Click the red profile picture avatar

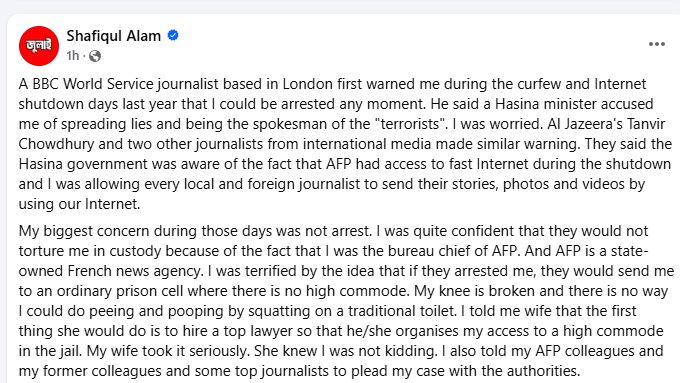coord(39,46)
